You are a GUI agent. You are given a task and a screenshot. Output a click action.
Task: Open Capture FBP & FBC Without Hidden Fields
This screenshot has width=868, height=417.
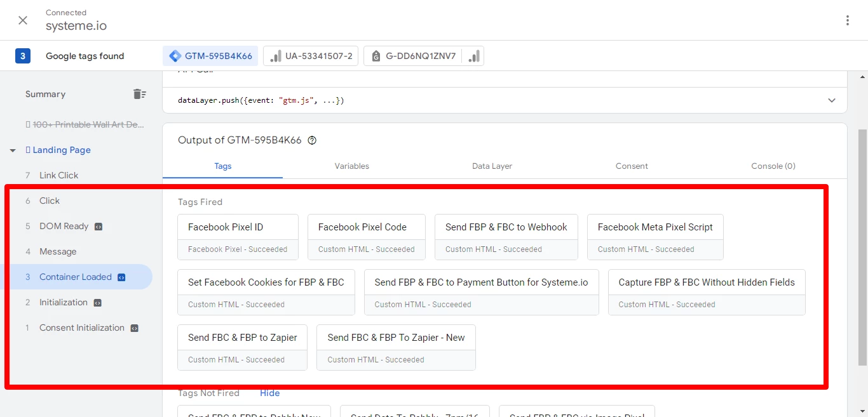pos(707,292)
